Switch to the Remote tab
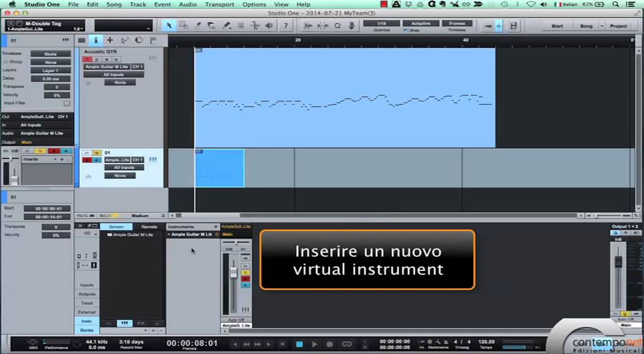 point(149,227)
